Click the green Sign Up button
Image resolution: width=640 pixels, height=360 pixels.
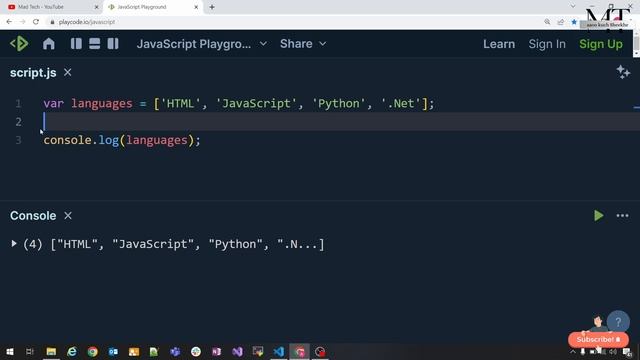tap(601, 44)
